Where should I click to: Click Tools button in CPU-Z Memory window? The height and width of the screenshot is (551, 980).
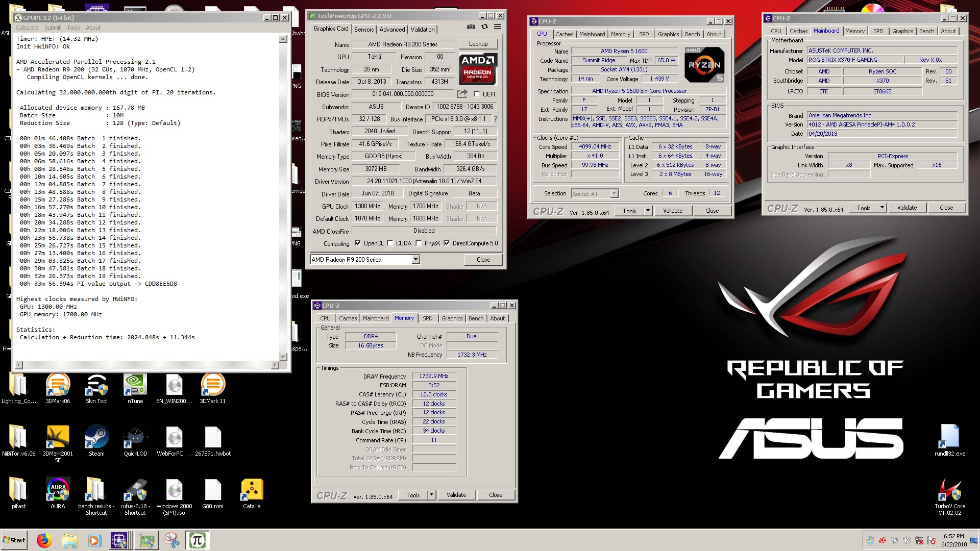413,495
